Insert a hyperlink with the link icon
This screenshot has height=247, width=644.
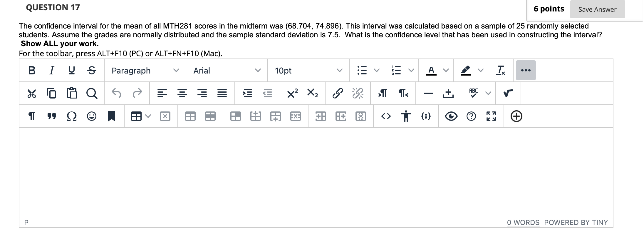point(338,94)
